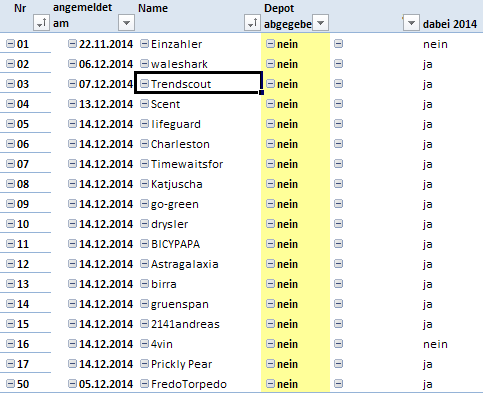The width and height of the screenshot is (483, 393).
Task: Select dabei 2014 ja in FredoTorpedo row
Action: (428, 385)
